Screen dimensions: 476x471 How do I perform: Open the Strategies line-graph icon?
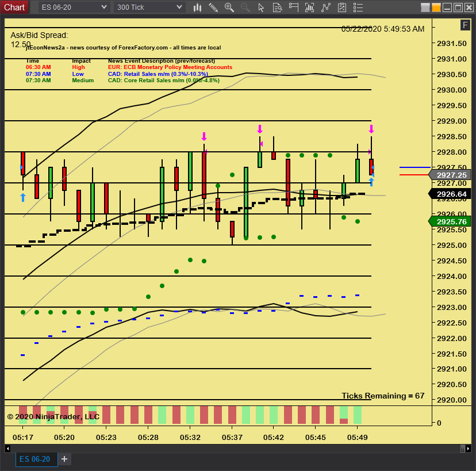[x=326, y=7]
